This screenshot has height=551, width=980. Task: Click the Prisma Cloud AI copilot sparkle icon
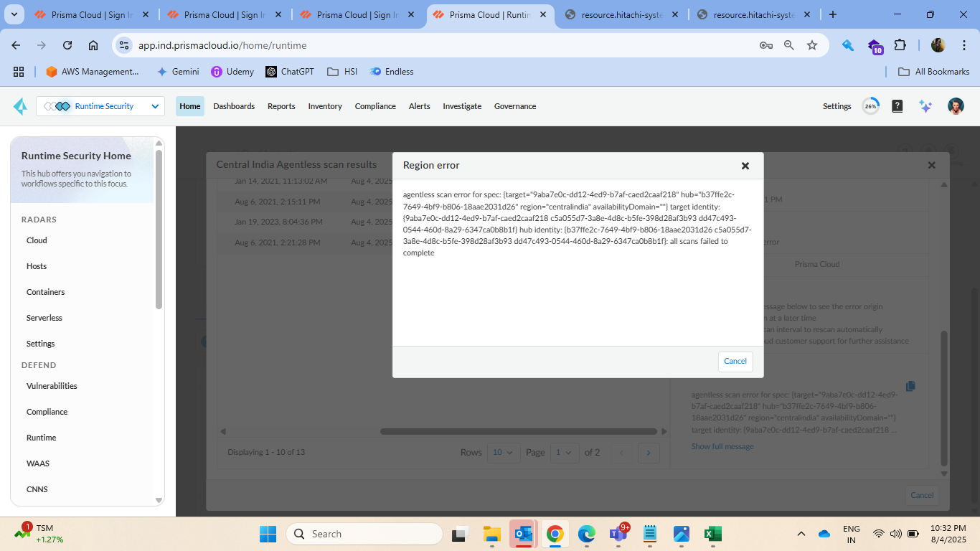(x=925, y=106)
